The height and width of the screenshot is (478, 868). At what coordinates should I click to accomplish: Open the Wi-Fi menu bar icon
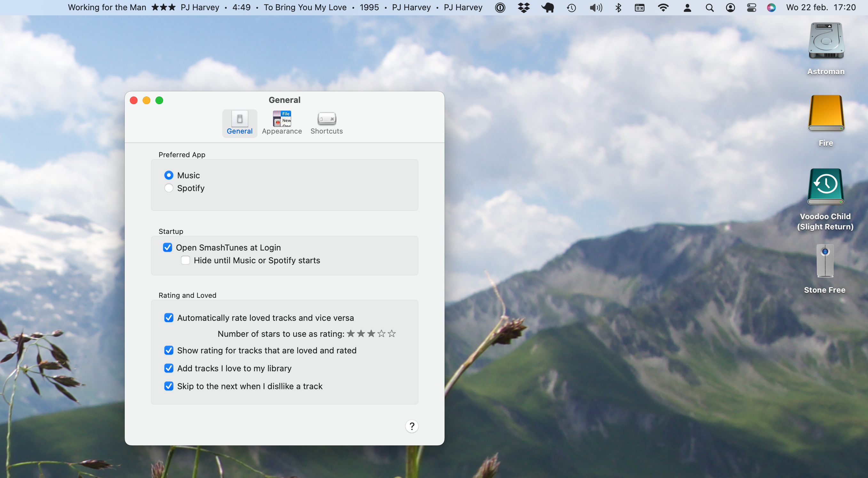(x=663, y=7)
